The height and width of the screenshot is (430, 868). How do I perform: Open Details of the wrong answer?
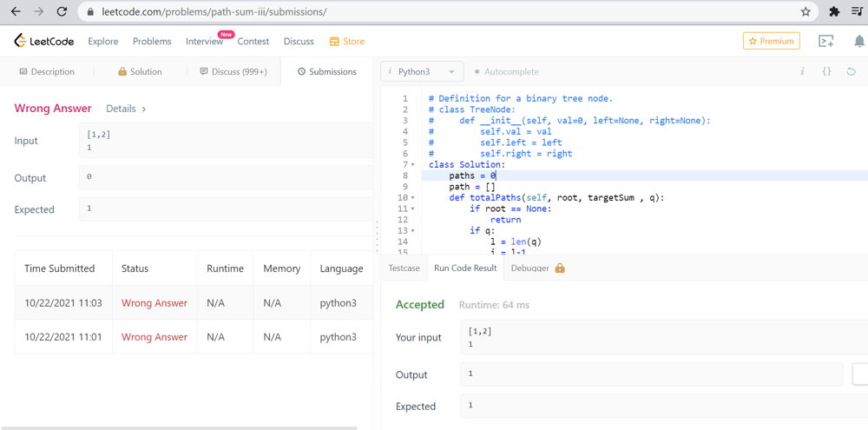[x=126, y=109]
